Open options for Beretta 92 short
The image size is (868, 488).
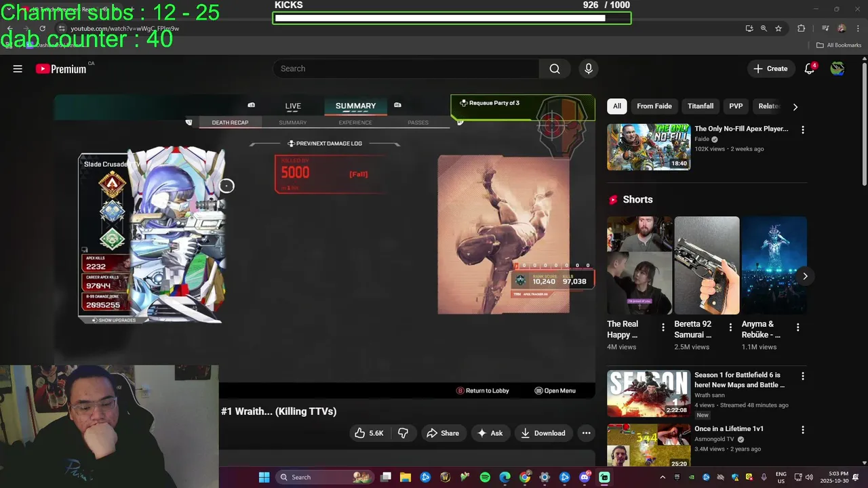730,327
